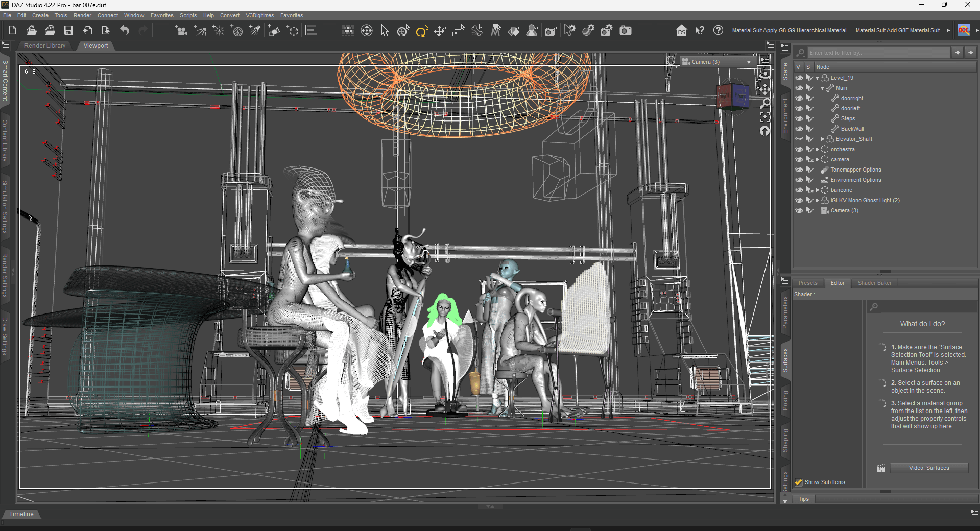
Task: Open the Render menu
Action: pos(82,15)
